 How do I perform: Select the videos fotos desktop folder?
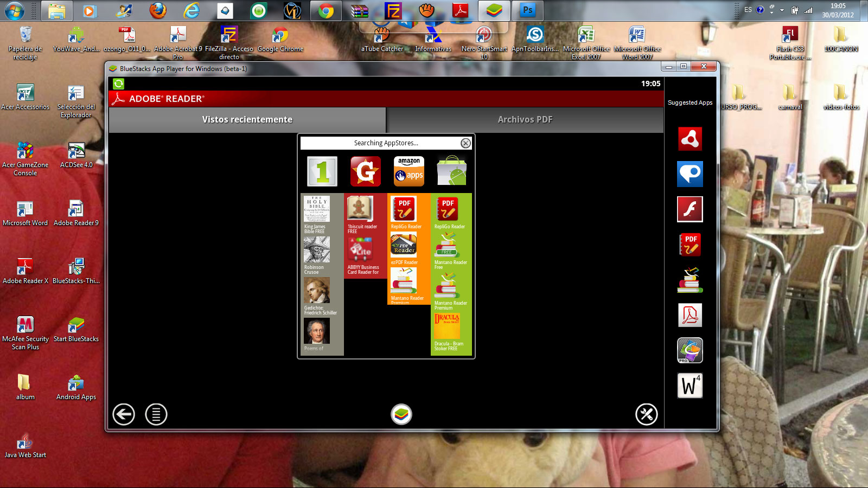point(841,97)
